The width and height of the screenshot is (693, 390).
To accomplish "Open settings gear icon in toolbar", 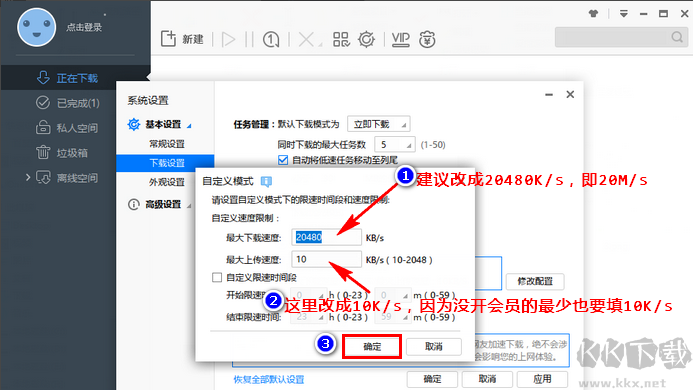I will point(366,39).
